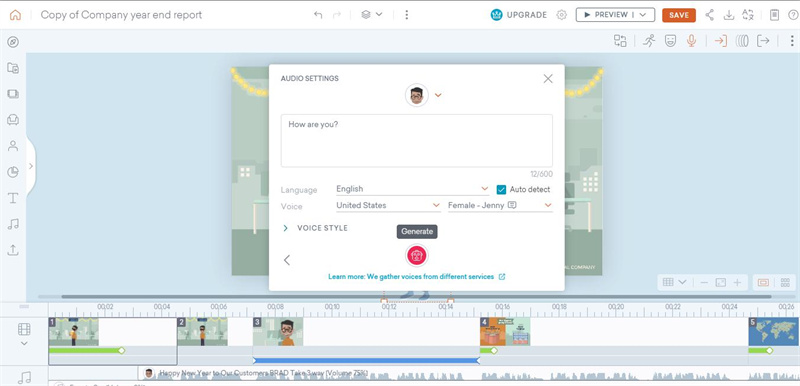The height and width of the screenshot is (386, 800).
Task: Open the props armchair icon in sidebar
Action: (13, 120)
